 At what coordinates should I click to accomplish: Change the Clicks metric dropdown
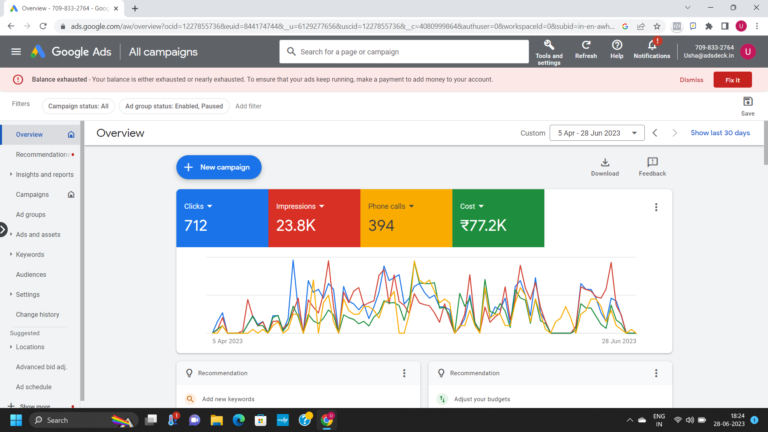click(x=198, y=206)
